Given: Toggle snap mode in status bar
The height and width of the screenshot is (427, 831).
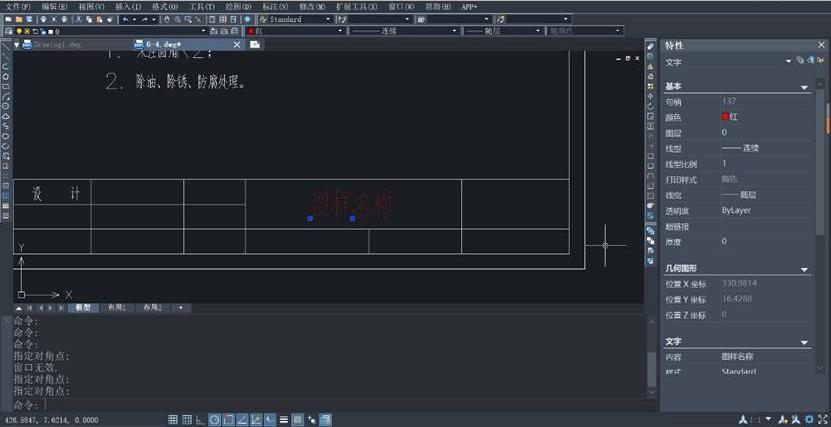Looking at the screenshot, I should click(173, 420).
